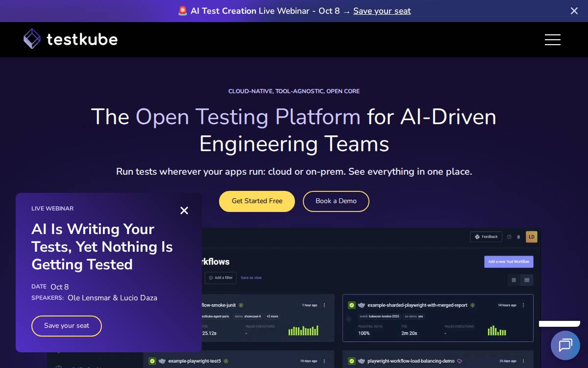Viewport: 588px width, 368px height.
Task: Click Add a new Test Workflow button
Action: (x=509, y=262)
